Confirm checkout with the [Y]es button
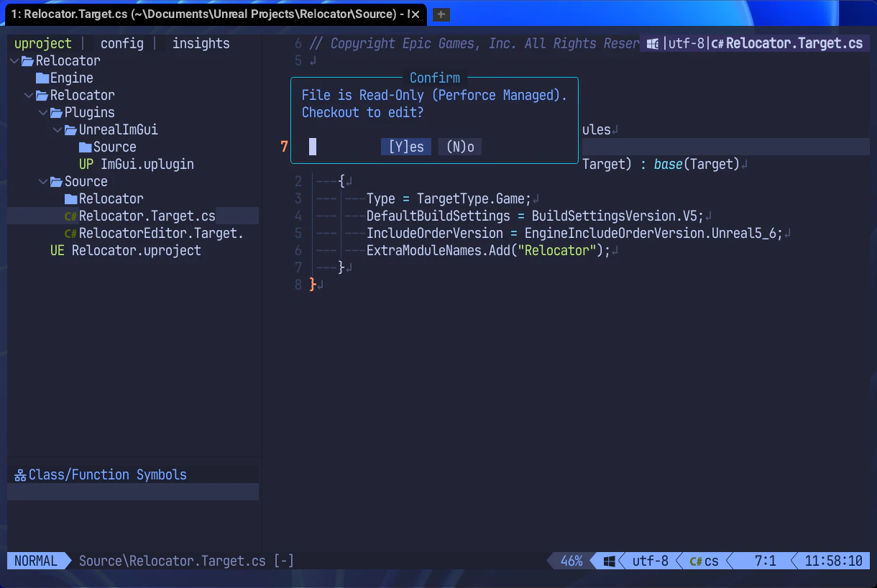The height and width of the screenshot is (588, 877). (x=406, y=147)
